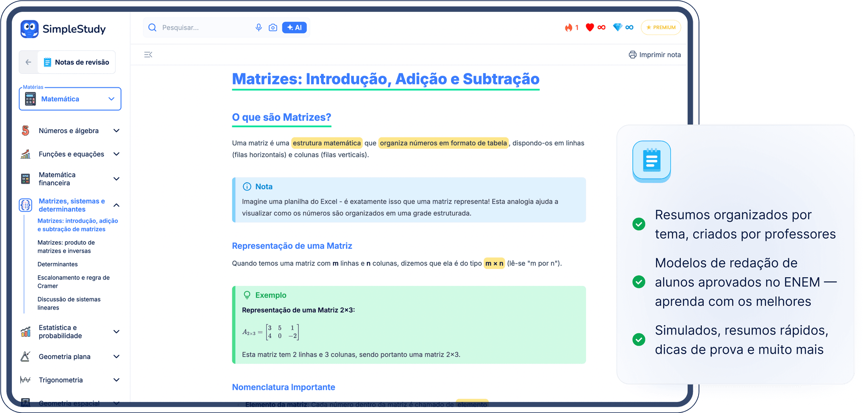The image size is (868, 413).
Task: Click the blue diamond gems icon
Action: coord(618,28)
